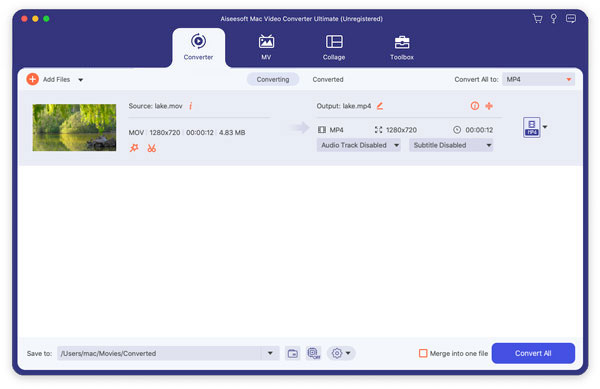Switch to the Toolbox tab
The height and width of the screenshot is (389, 600).
click(x=402, y=47)
